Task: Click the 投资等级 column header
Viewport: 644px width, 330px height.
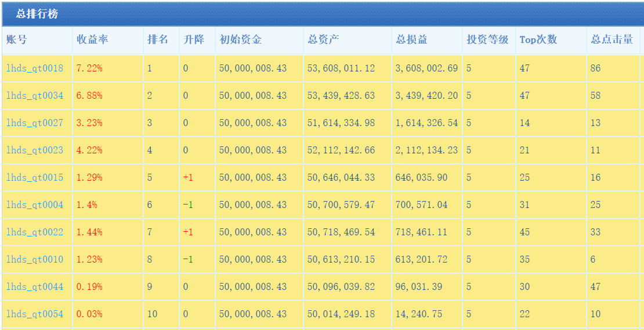Action: (x=487, y=40)
